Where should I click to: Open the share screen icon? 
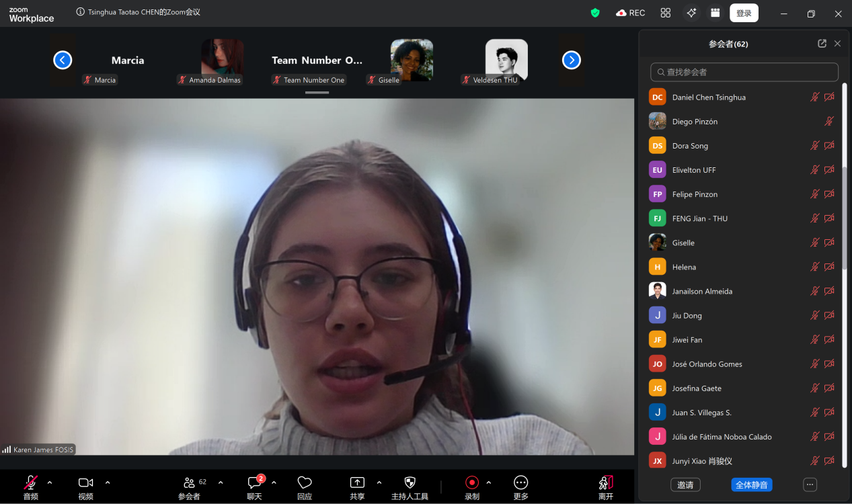(357, 483)
